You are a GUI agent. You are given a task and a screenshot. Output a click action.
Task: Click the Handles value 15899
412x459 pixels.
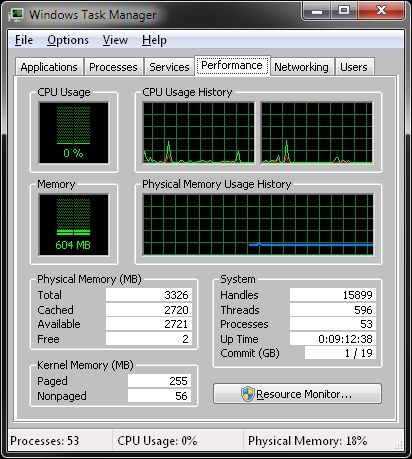[x=333, y=295]
